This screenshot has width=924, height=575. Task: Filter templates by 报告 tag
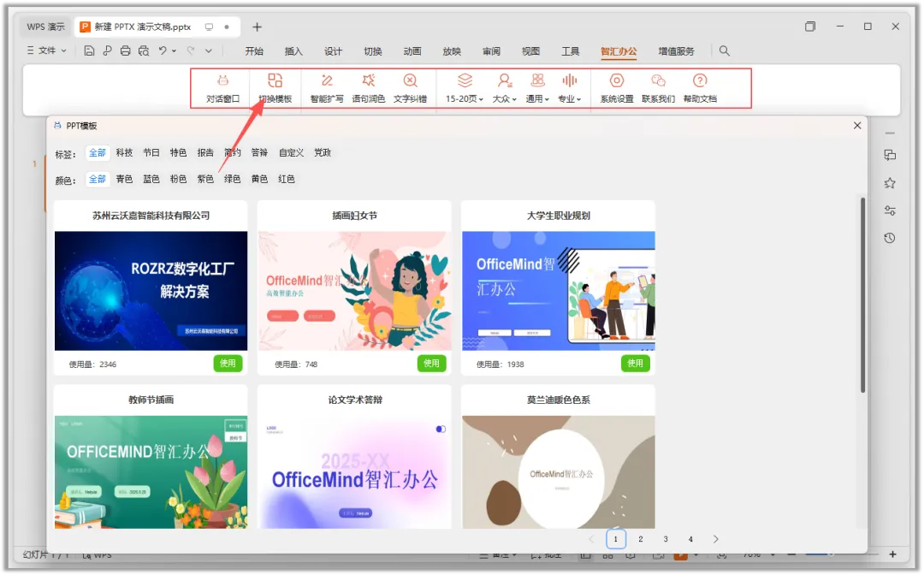click(x=205, y=153)
